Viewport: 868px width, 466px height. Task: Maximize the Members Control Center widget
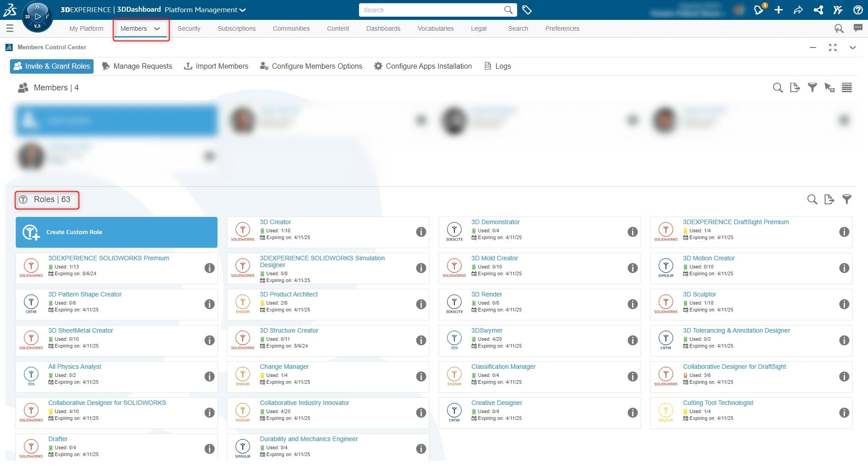point(833,47)
